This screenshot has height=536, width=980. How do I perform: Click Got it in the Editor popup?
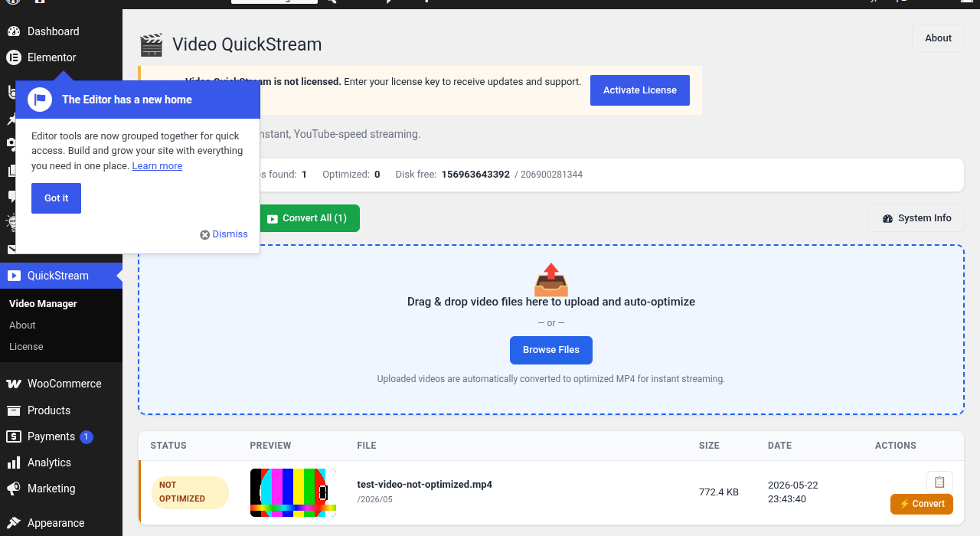pos(56,198)
